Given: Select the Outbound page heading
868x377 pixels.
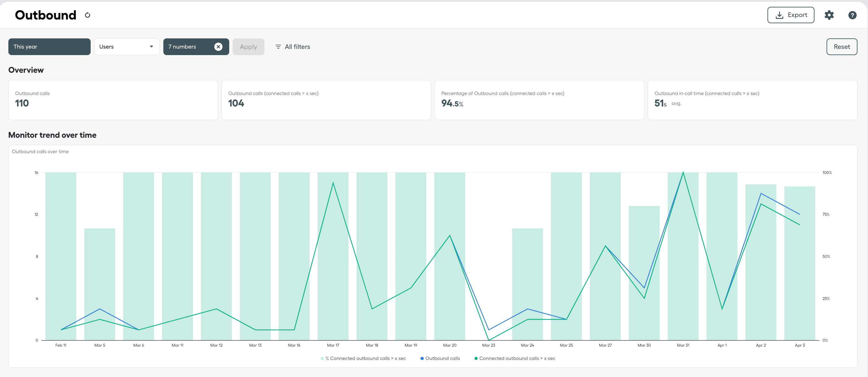Looking at the screenshot, I should pos(45,15).
